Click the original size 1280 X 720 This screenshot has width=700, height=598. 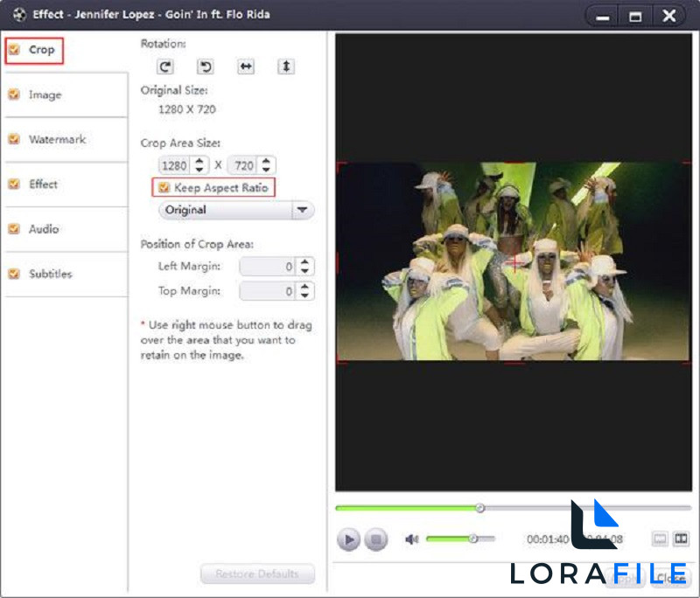tap(187, 109)
